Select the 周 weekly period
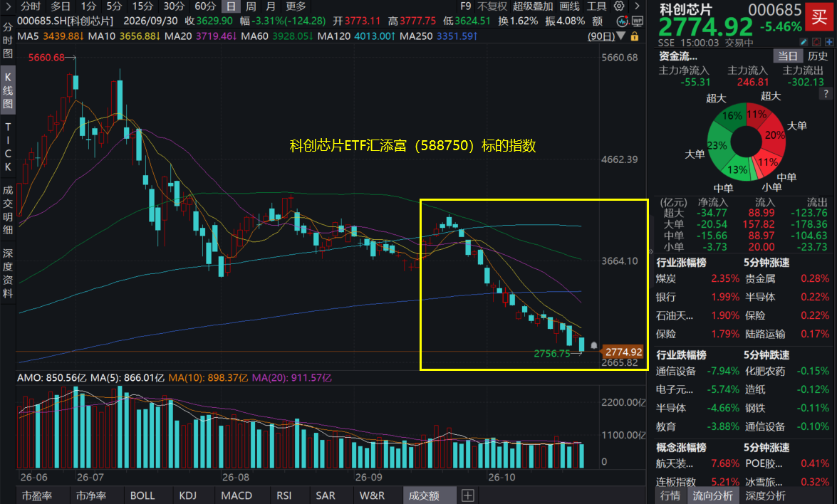 (x=251, y=6)
